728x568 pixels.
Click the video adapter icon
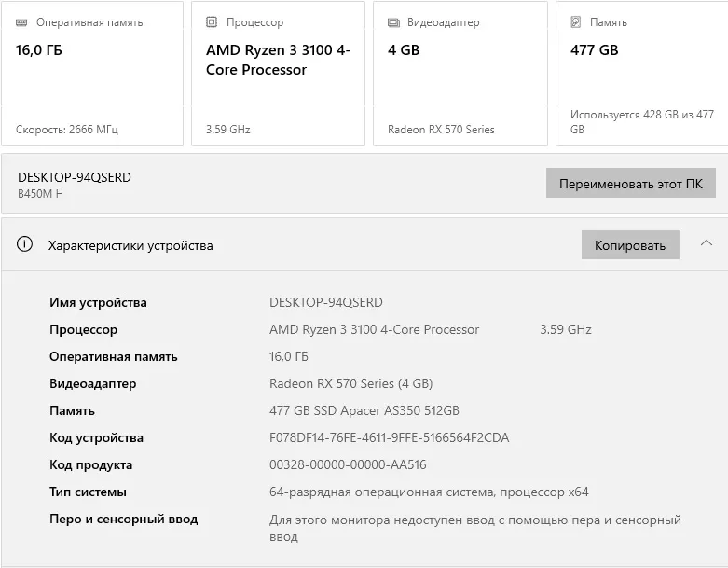(393, 22)
